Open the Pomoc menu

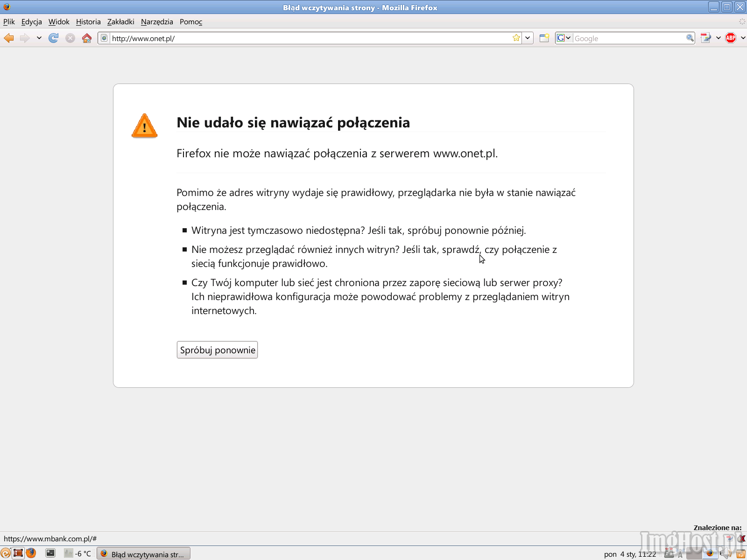(191, 21)
